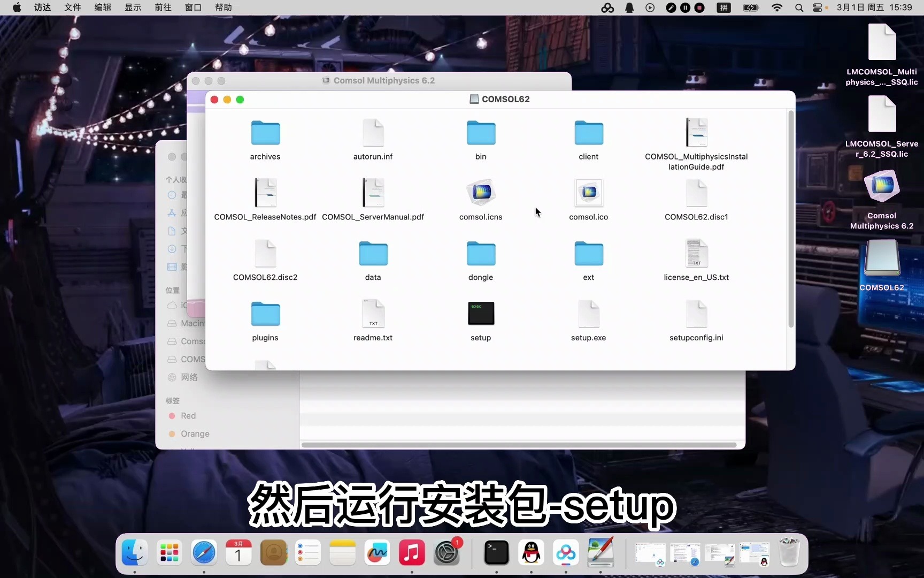
Task: Click Comsol Multiphysics 6.2 window title bar
Action: [x=379, y=81]
